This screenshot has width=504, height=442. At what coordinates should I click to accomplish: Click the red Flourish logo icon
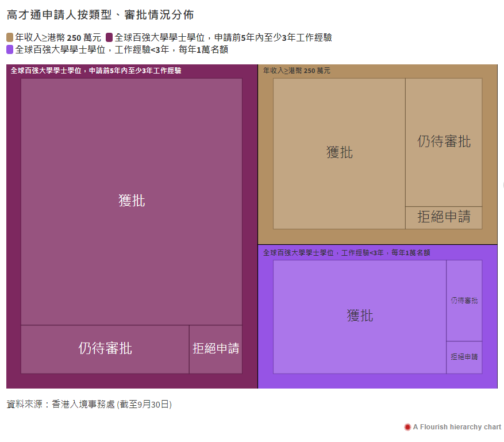[x=407, y=427]
